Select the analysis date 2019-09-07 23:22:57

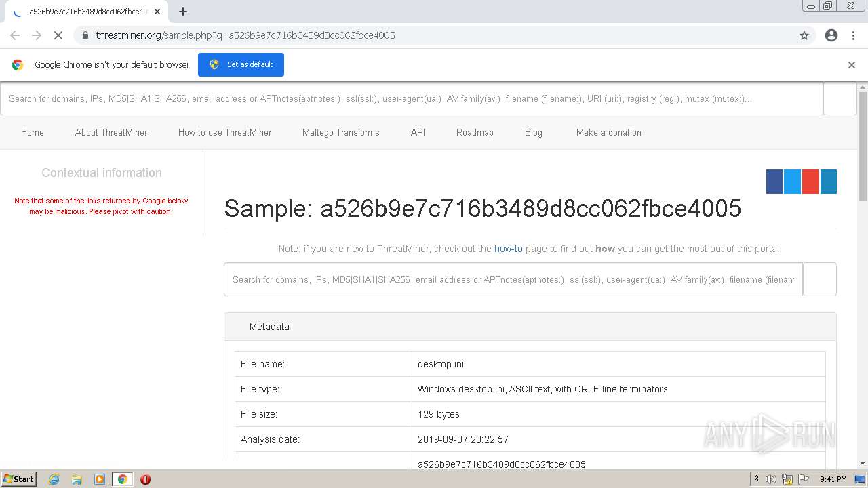tap(463, 439)
